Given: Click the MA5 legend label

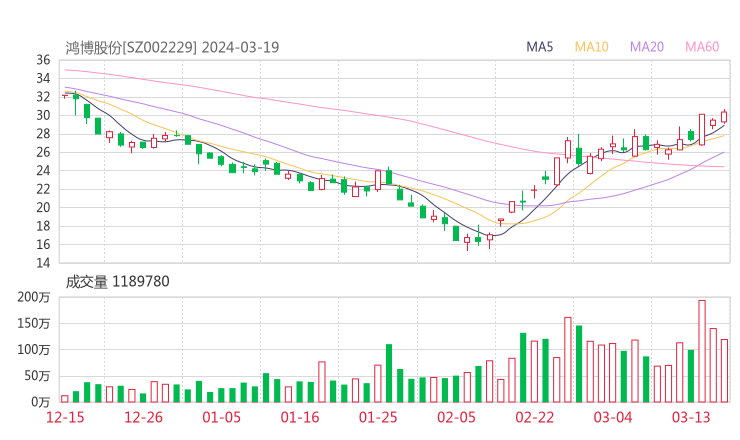Looking at the screenshot, I should coord(539,47).
